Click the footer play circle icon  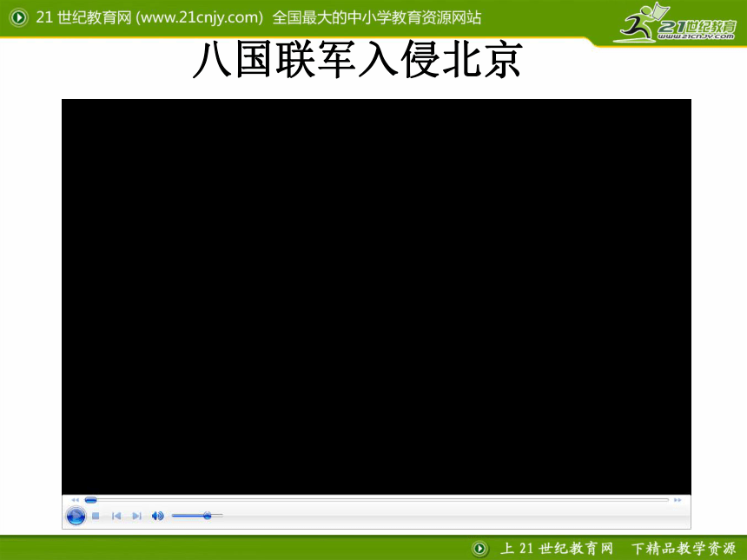pos(479,549)
